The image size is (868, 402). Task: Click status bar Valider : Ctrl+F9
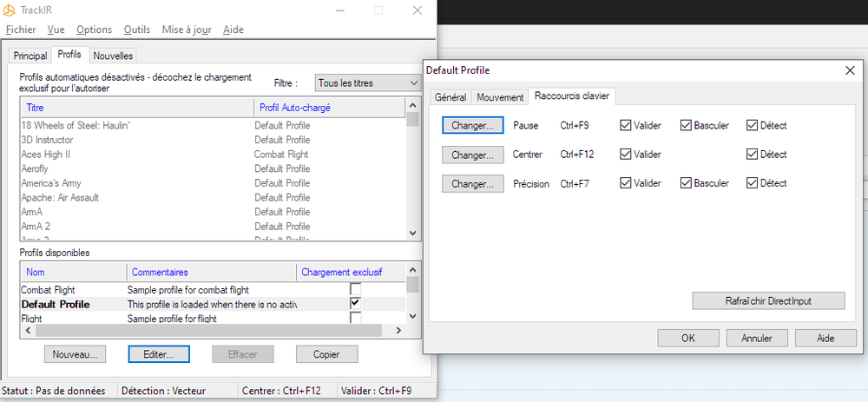point(377,391)
